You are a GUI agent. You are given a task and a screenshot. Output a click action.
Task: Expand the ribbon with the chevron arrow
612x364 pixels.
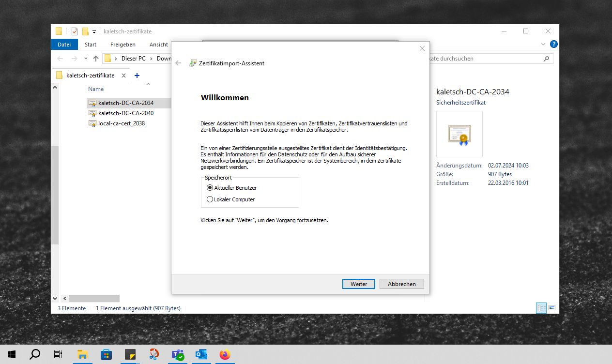click(x=543, y=44)
